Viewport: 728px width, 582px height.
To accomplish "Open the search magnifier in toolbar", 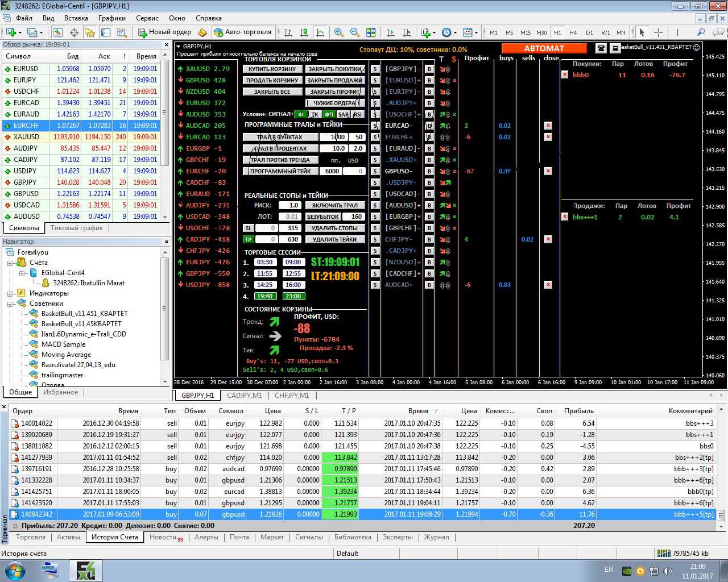I will pyautogui.click(x=701, y=32).
